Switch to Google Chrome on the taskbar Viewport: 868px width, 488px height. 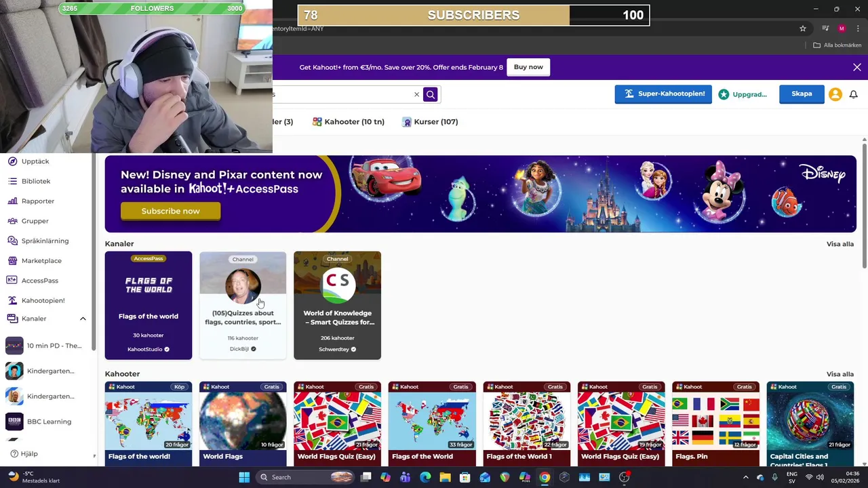pyautogui.click(x=545, y=477)
